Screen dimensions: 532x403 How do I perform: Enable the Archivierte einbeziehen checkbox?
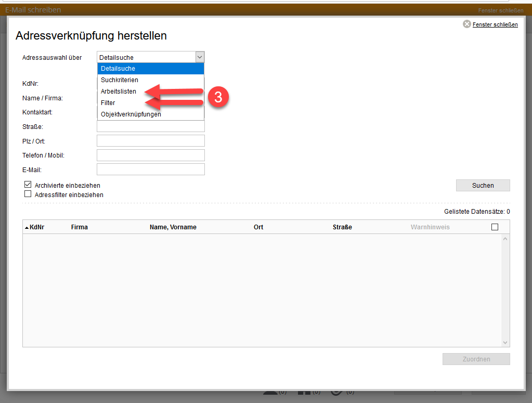click(28, 185)
